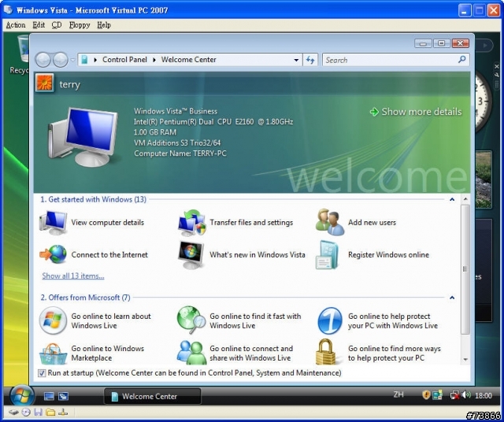
Task: Click the VM Additions S3 Trio32/64 text
Action: (177, 143)
